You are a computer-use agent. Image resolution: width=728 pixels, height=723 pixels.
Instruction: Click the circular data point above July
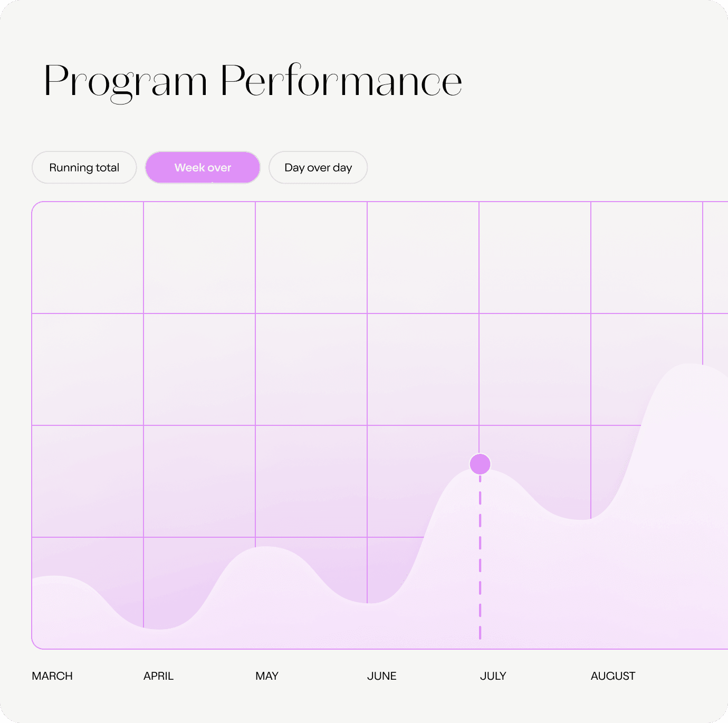click(x=480, y=464)
